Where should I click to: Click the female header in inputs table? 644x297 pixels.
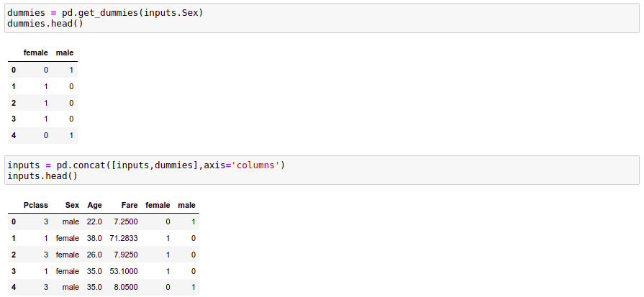[158, 205]
